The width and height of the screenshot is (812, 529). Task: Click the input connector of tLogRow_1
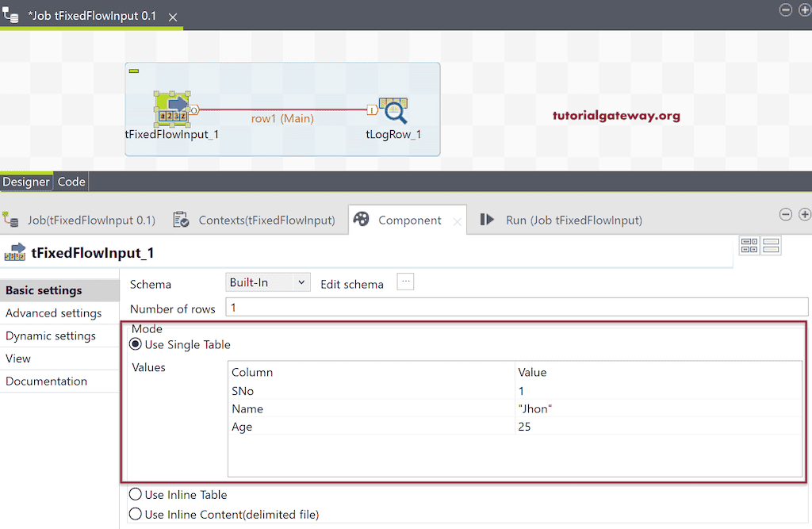pyautogui.click(x=372, y=109)
